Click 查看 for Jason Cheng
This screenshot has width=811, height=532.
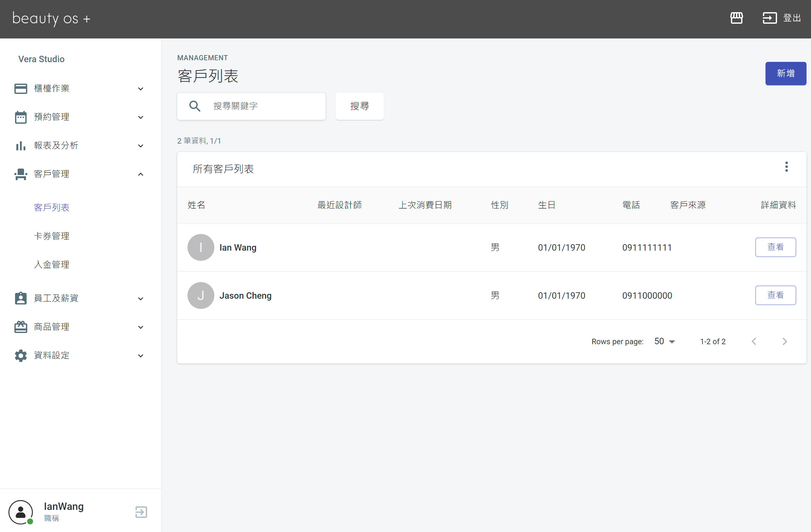coord(775,295)
